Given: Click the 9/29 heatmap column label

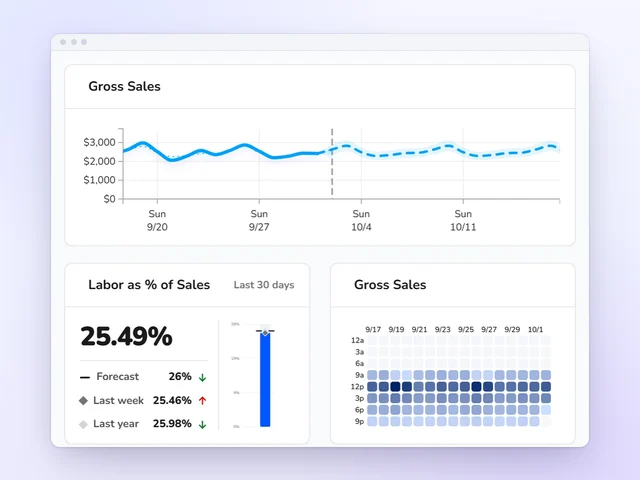Looking at the screenshot, I should (x=512, y=329).
